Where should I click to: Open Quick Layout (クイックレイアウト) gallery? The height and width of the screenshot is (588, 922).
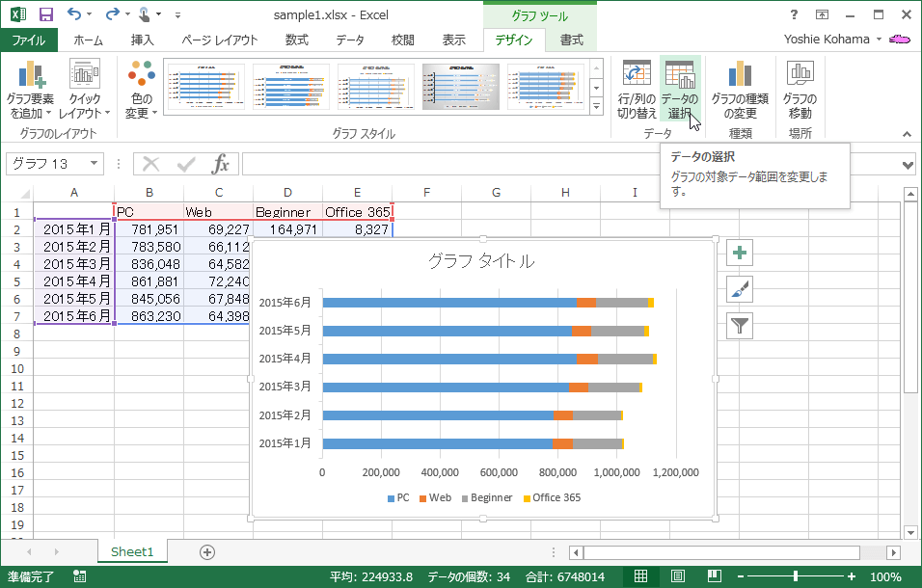coord(85,89)
